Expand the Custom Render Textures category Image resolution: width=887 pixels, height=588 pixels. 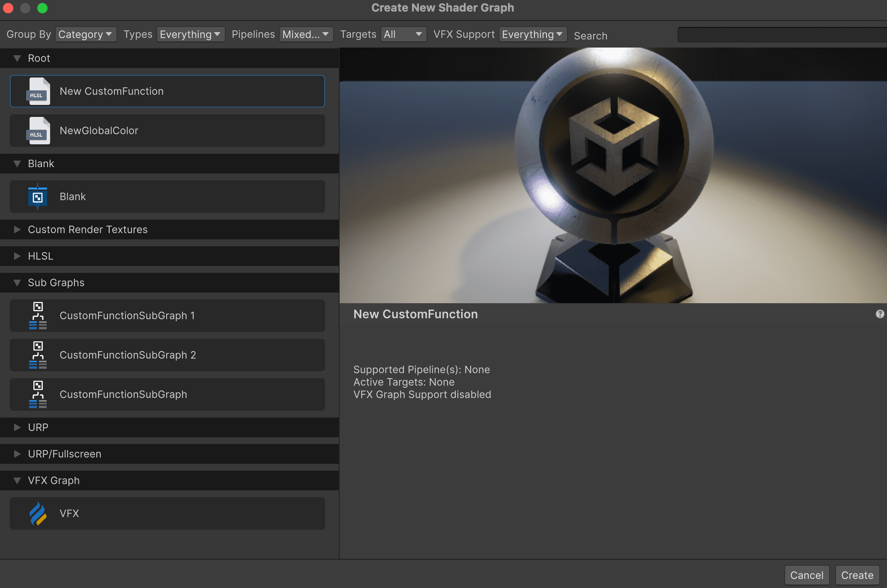(x=17, y=230)
